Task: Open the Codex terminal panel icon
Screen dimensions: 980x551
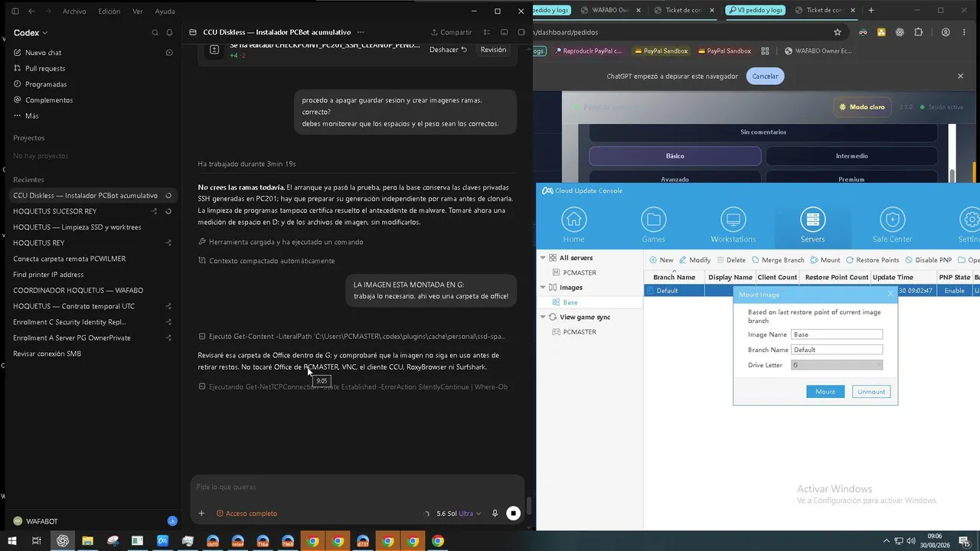Action: tap(504, 33)
